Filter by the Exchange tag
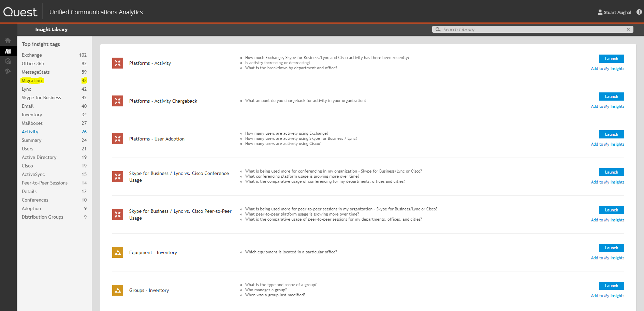Screen dimensions: 644x311 [32, 55]
